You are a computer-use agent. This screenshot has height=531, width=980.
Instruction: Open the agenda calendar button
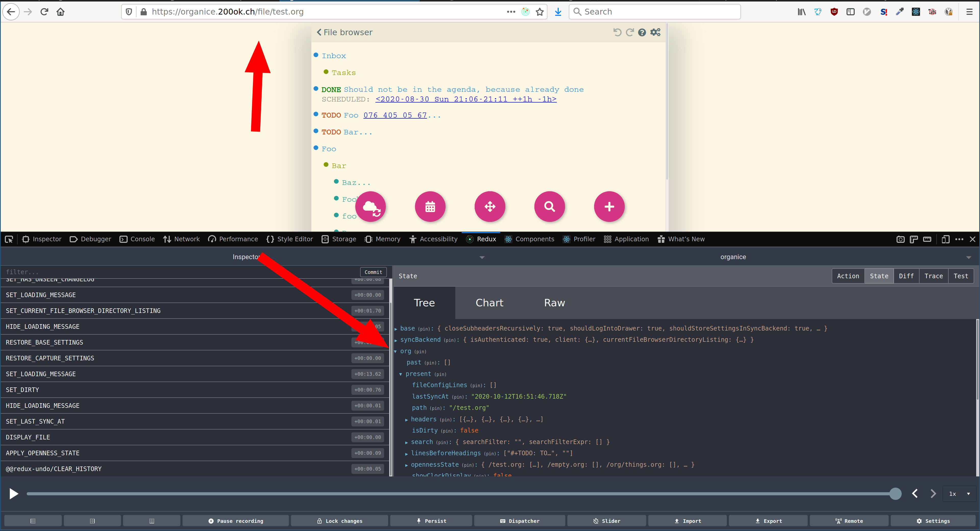point(430,207)
